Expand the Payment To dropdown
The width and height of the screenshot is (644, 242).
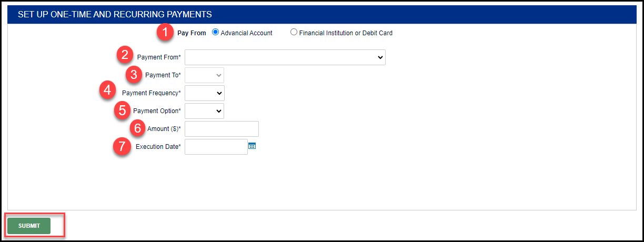[x=204, y=75]
